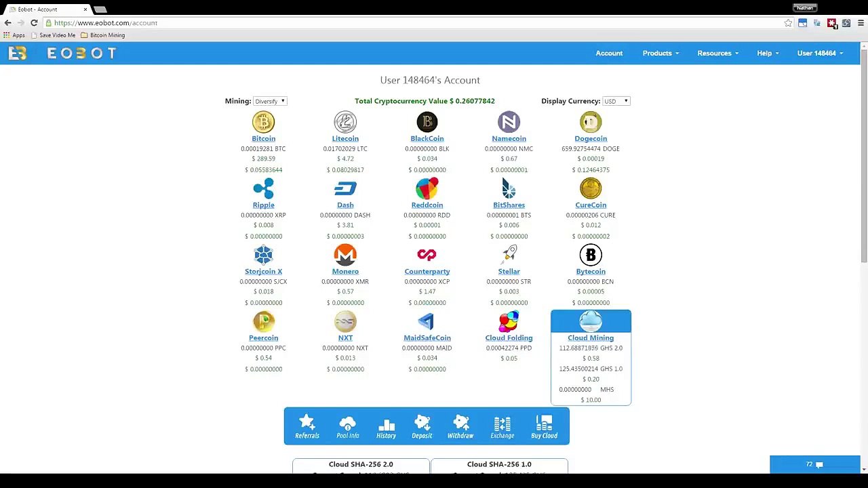Open Pool Info from the toolbar

[347, 426]
